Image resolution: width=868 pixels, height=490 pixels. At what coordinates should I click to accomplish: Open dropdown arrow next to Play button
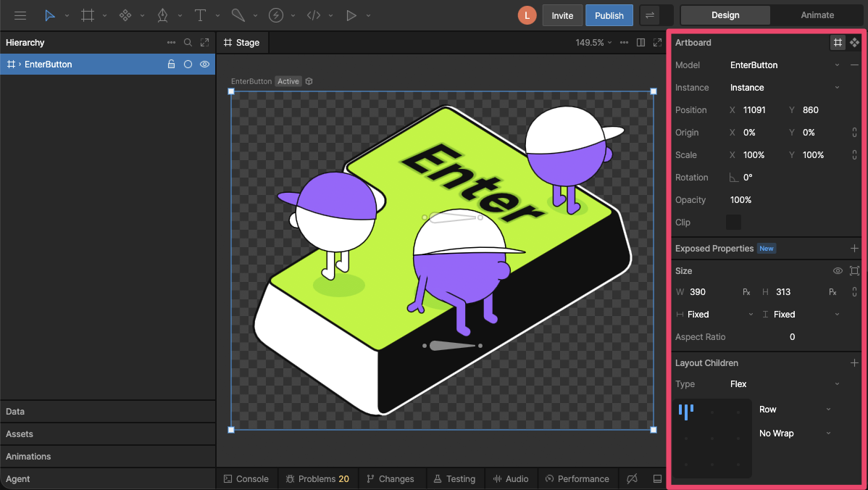368,15
